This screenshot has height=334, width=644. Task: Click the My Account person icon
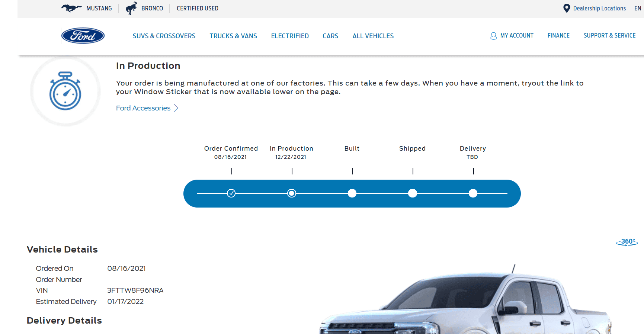[493, 36]
